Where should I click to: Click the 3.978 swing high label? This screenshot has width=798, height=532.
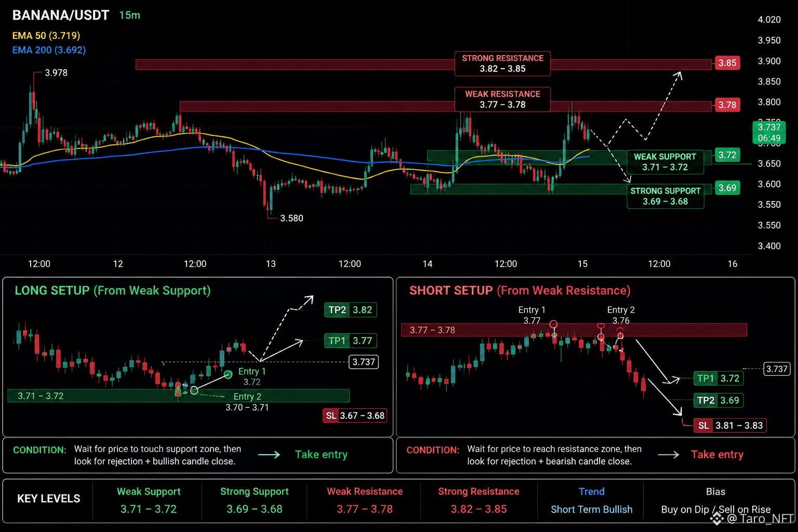pos(56,73)
